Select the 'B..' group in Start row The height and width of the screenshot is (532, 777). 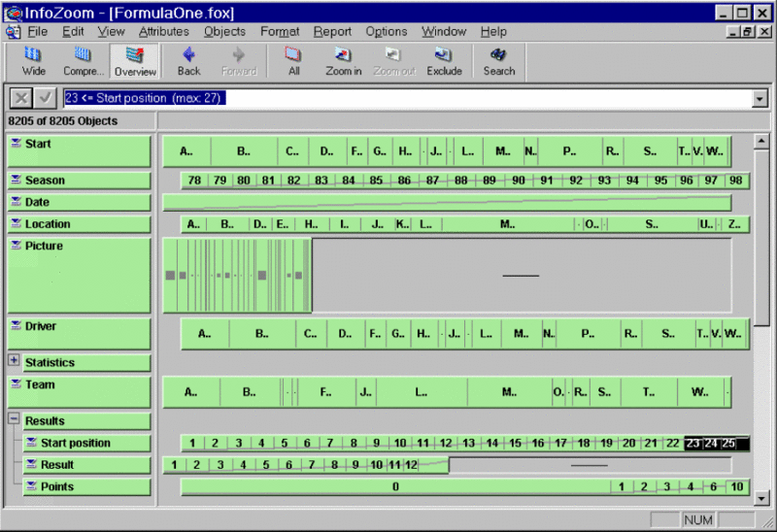pyautogui.click(x=244, y=151)
